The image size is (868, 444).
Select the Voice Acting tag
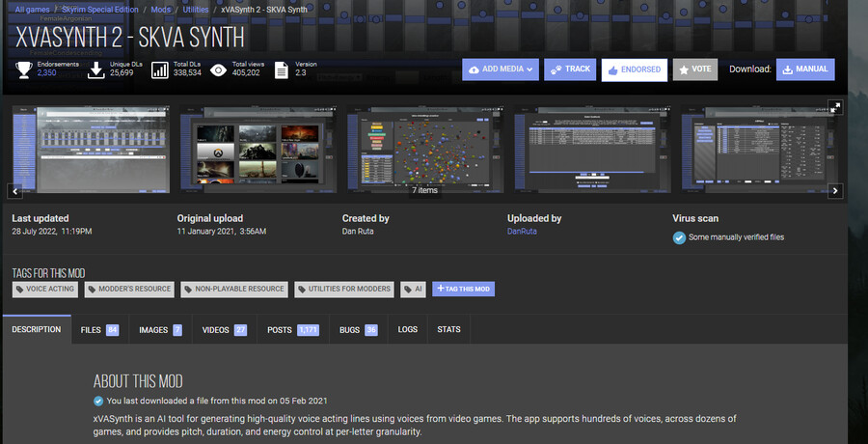pos(43,289)
